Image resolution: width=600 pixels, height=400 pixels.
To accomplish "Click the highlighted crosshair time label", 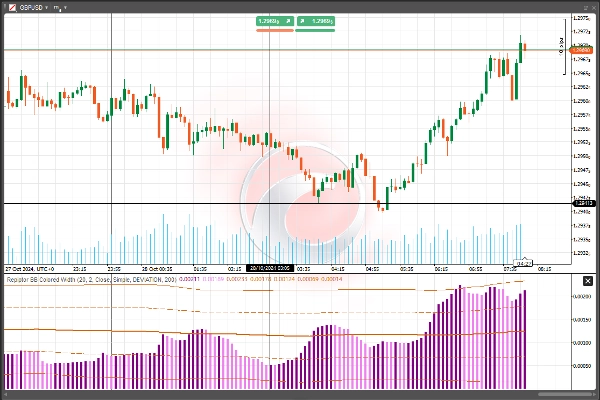I will [270, 269].
